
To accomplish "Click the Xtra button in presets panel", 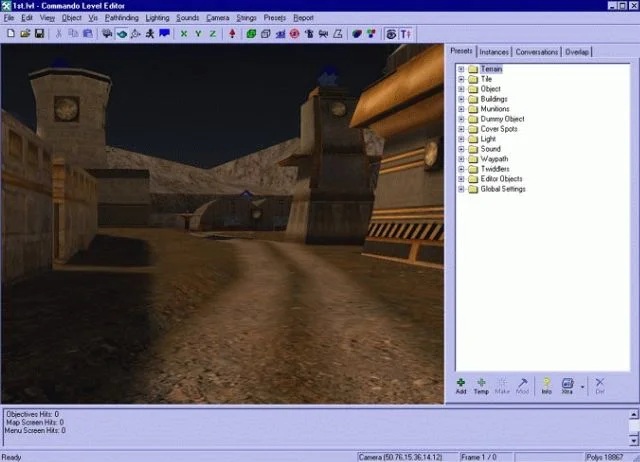I will pyautogui.click(x=567, y=386).
